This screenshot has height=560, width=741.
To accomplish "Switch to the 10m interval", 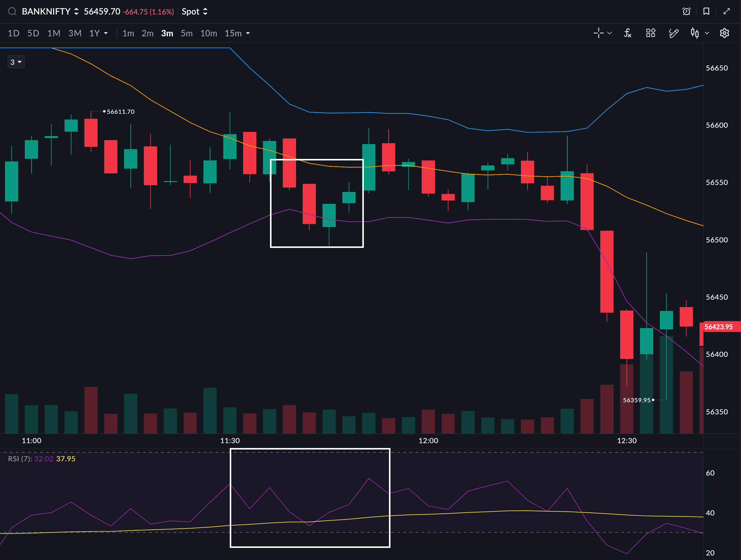I will 208,33.
